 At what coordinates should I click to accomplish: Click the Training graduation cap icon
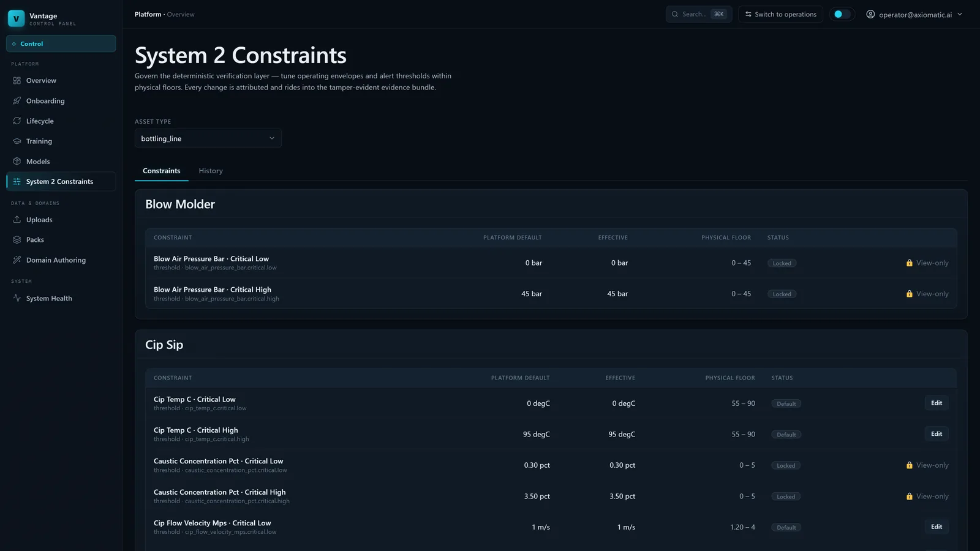point(17,141)
